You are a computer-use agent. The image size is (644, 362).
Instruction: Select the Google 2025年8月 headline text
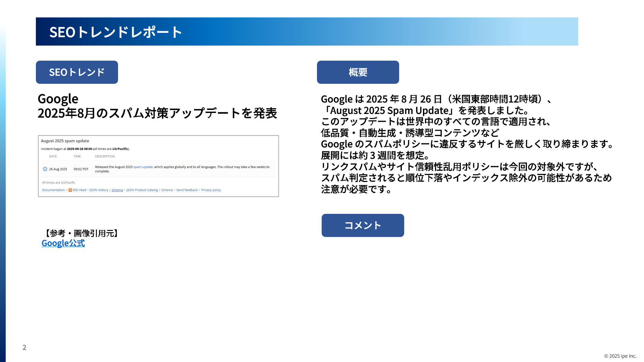point(157,106)
